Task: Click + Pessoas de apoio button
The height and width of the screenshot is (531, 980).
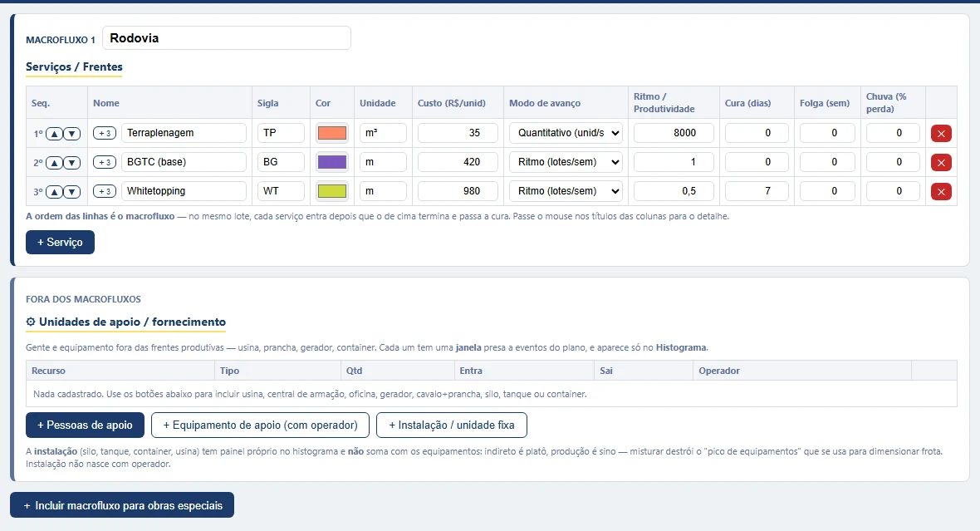Action: 85,425
